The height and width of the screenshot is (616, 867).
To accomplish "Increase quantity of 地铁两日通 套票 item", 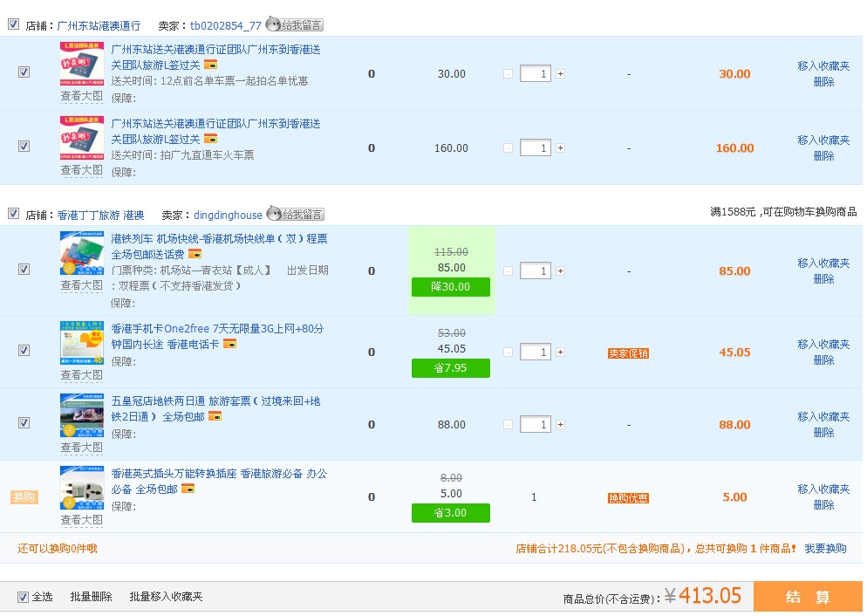I will pyautogui.click(x=560, y=424).
